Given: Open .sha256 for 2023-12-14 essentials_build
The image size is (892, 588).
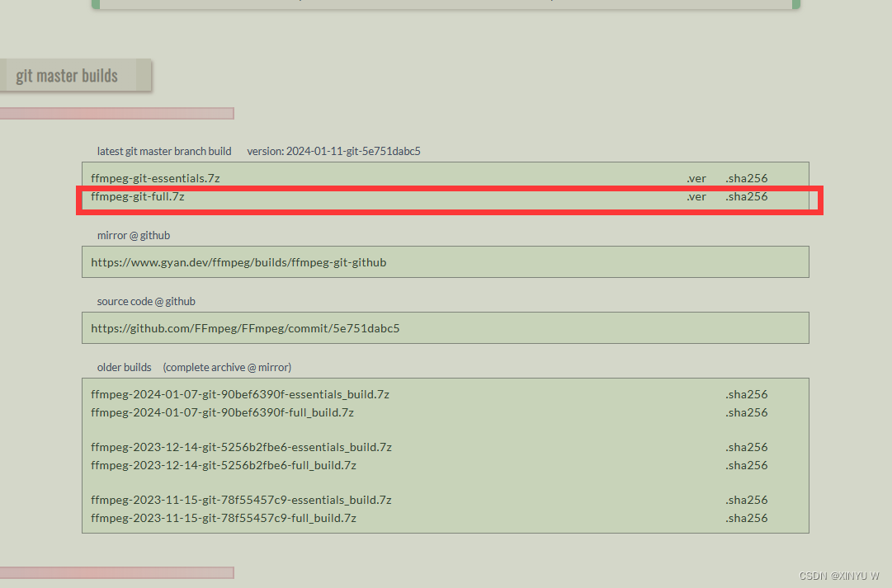Looking at the screenshot, I should click(747, 447).
